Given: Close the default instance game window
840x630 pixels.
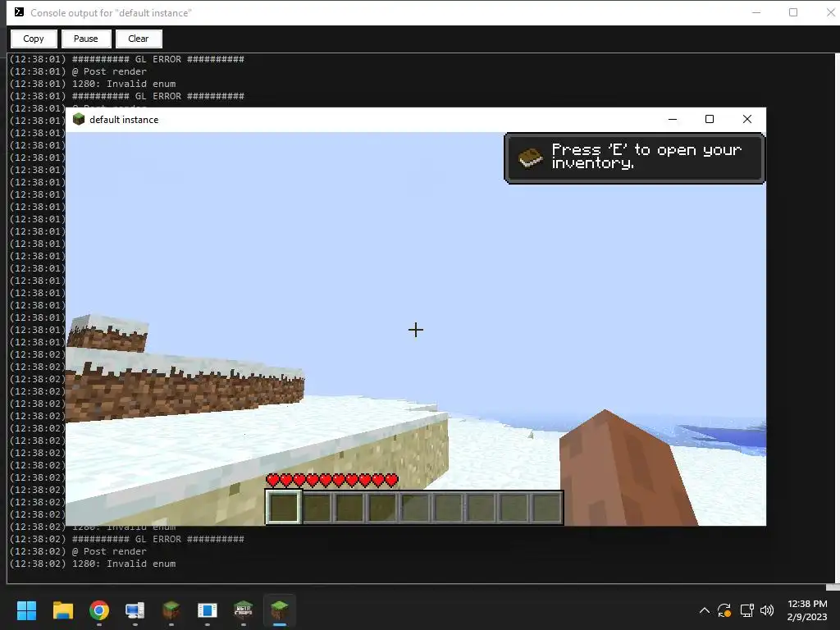Looking at the screenshot, I should point(746,119).
